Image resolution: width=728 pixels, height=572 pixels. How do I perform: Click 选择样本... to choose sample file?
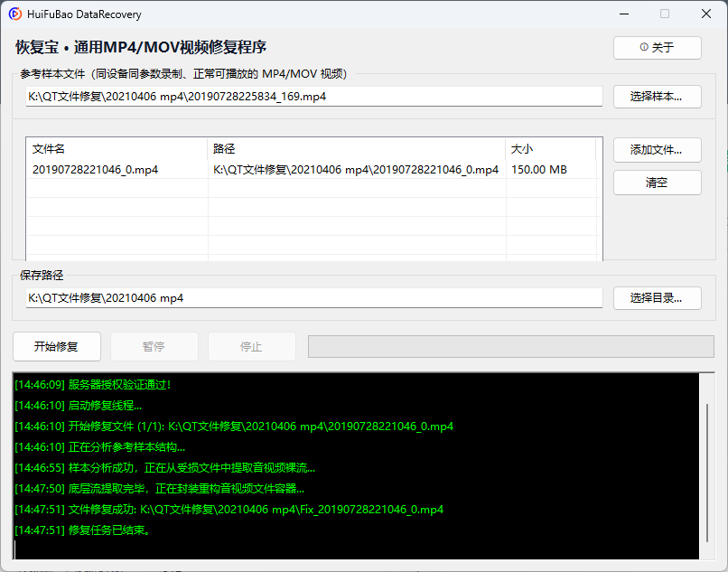[x=657, y=97]
